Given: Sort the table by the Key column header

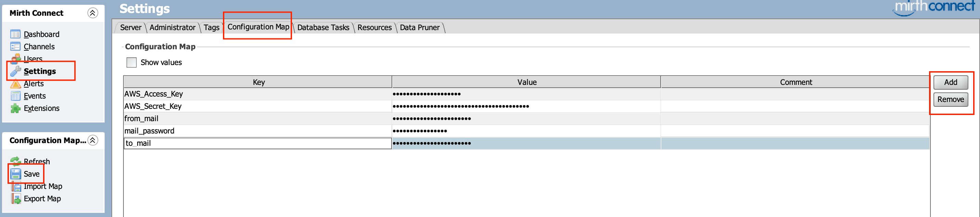Looking at the screenshot, I should 258,82.
